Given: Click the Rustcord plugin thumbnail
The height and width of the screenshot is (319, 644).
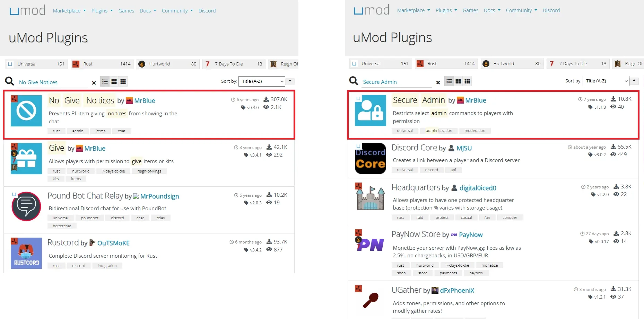Looking at the screenshot, I should [x=26, y=253].
